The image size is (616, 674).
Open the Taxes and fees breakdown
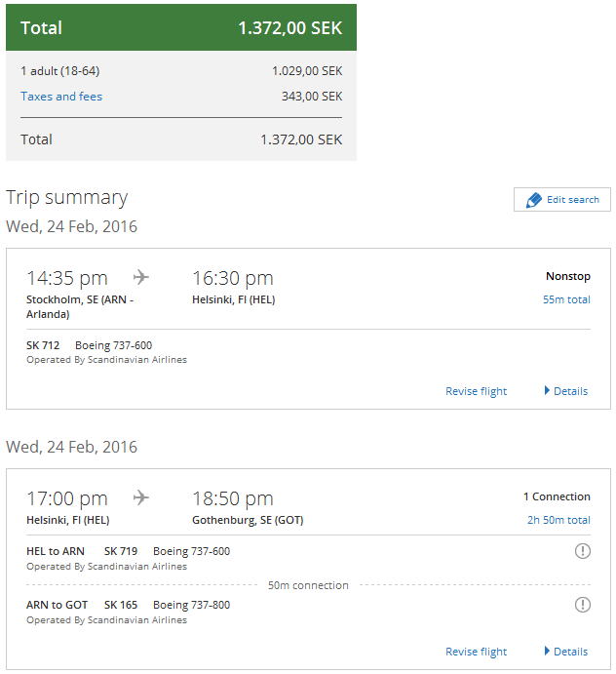(x=61, y=97)
